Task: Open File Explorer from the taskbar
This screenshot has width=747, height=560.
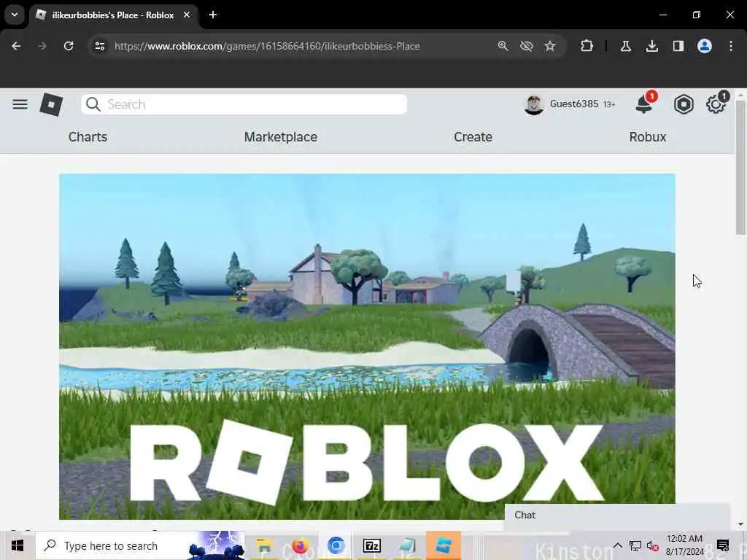Action: point(264,545)
